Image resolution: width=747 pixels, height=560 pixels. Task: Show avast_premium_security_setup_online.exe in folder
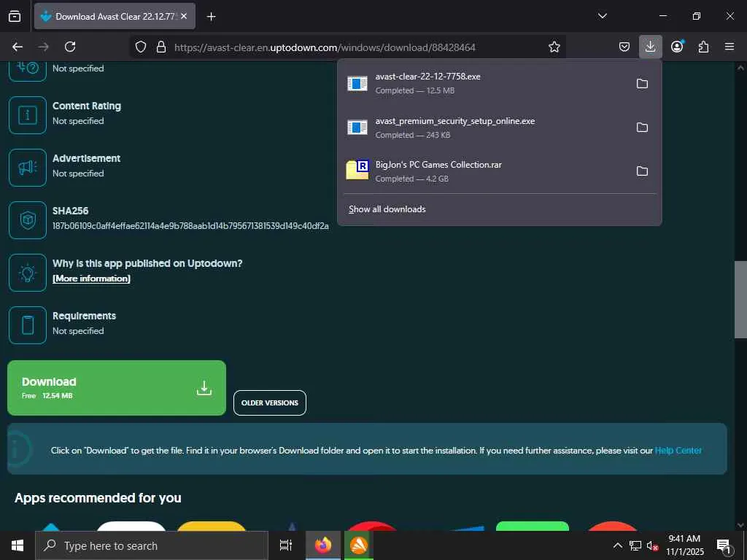point(642,127)
